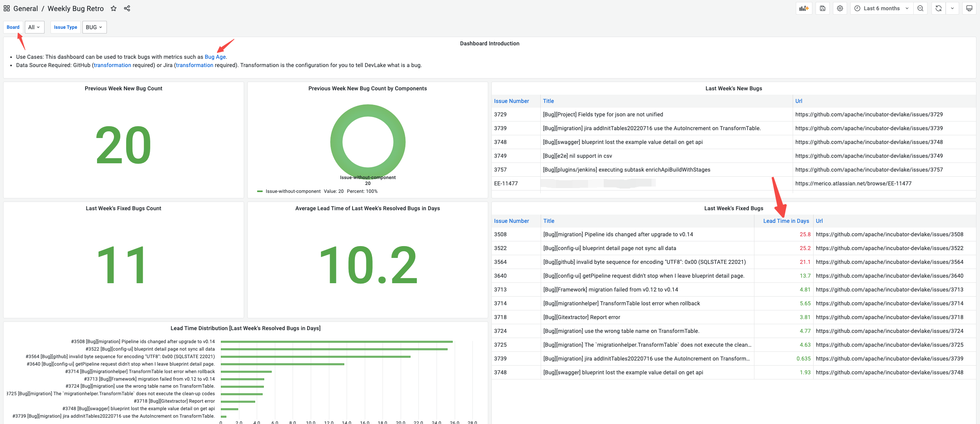Open the Jira transformation link
The image size is (980, 424).
tap(194, 65)
